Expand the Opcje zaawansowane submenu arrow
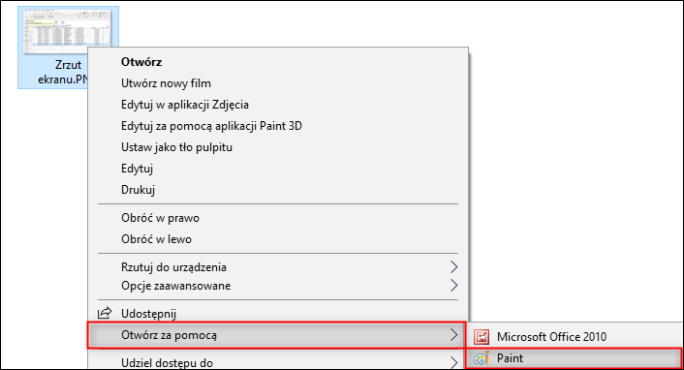This screenshot has height=370, width=684. click(x=454, y=286)
